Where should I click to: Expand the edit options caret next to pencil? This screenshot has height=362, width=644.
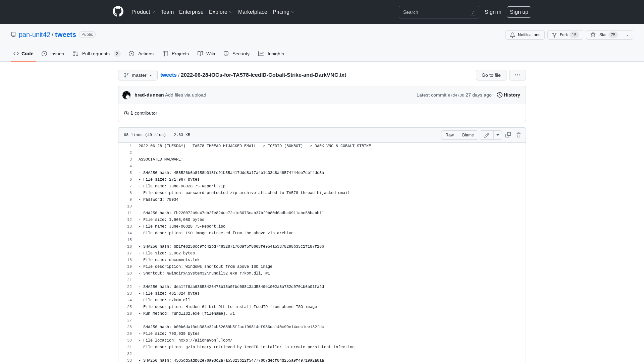pos(498,135)
